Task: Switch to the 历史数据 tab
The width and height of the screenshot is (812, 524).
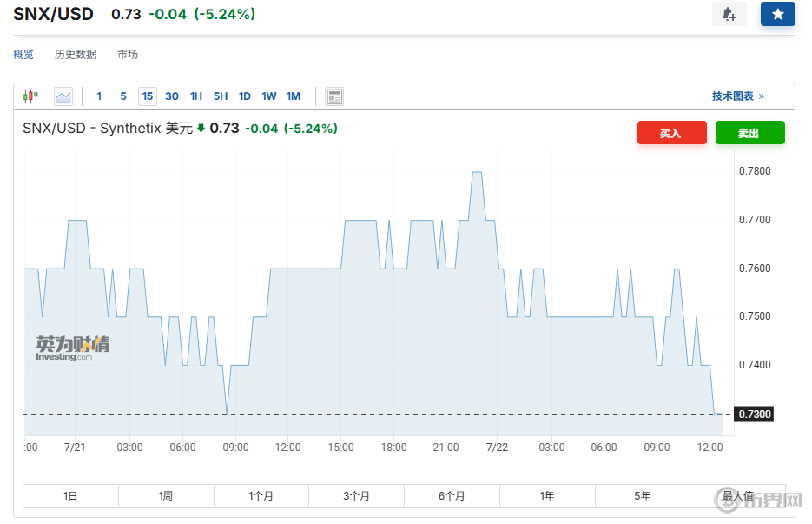Action: (x=76, y=55)
